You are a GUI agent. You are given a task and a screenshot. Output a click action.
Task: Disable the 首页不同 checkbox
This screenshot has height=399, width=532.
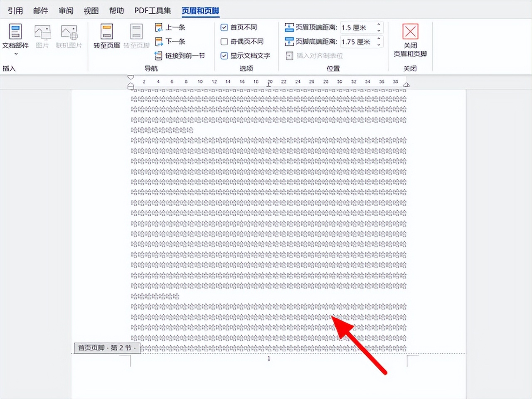pos(224,27)
